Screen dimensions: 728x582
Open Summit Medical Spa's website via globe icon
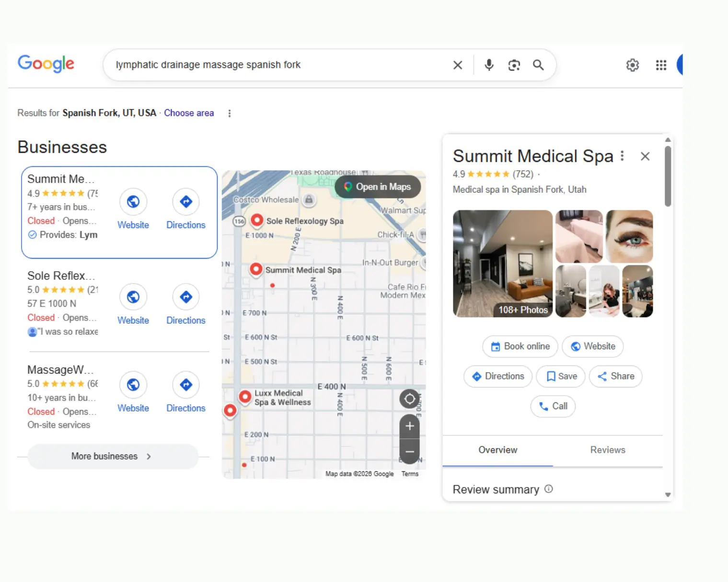click(133, 202)
